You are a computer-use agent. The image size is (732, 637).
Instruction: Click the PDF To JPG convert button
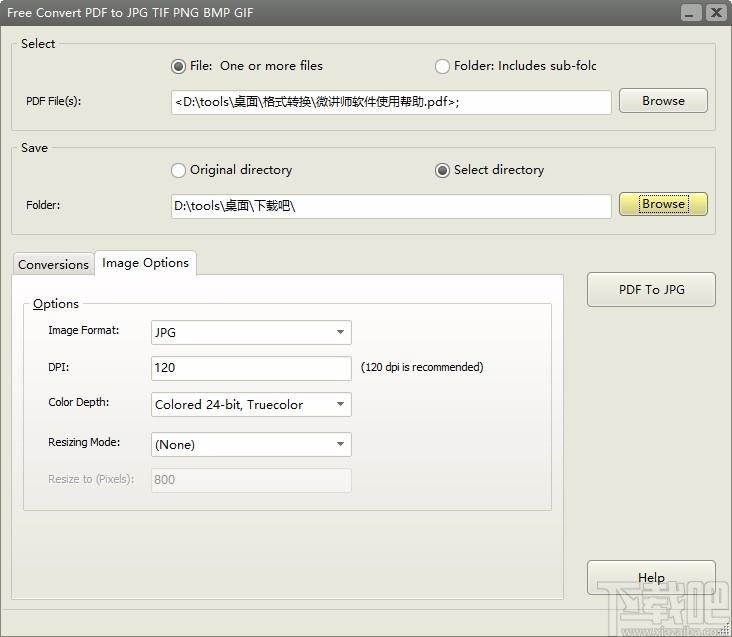pyautogui.click(x=651, y=290)
